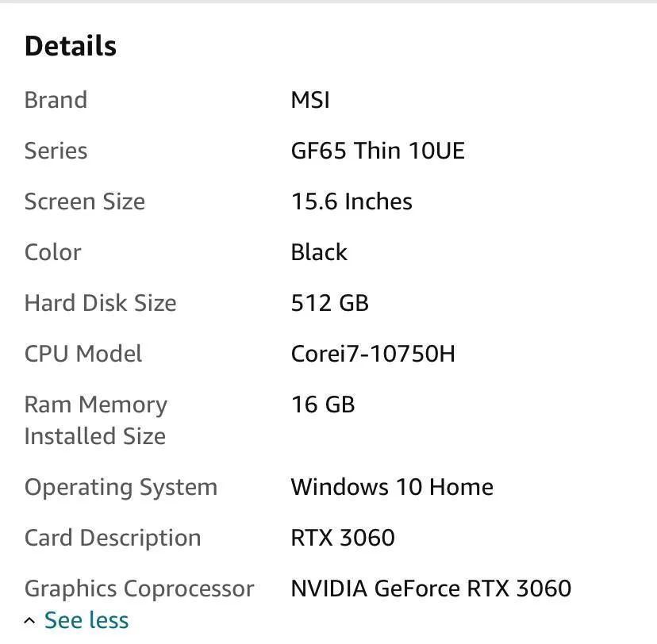Image resolution: width=657 pixels, height=644 pixels.
Task: Select the 15.6 Inches value
Action: pos(352,201)
